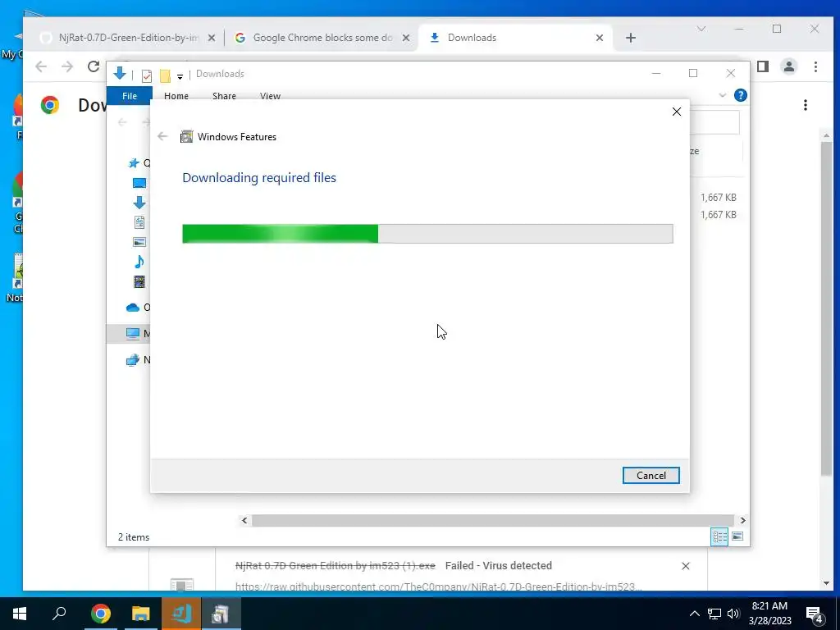The image size is (840, 630).
Task: Open Chrome tab search chevron
Action: (701, 29)
